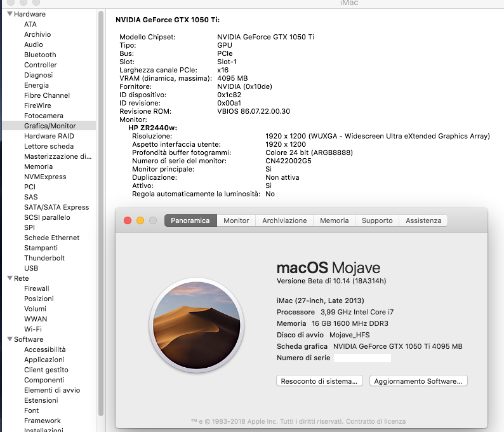This screenshot has height=432, width=504.
Task: Open the Audio hardware entry
Action: click(x=34, y=44)
